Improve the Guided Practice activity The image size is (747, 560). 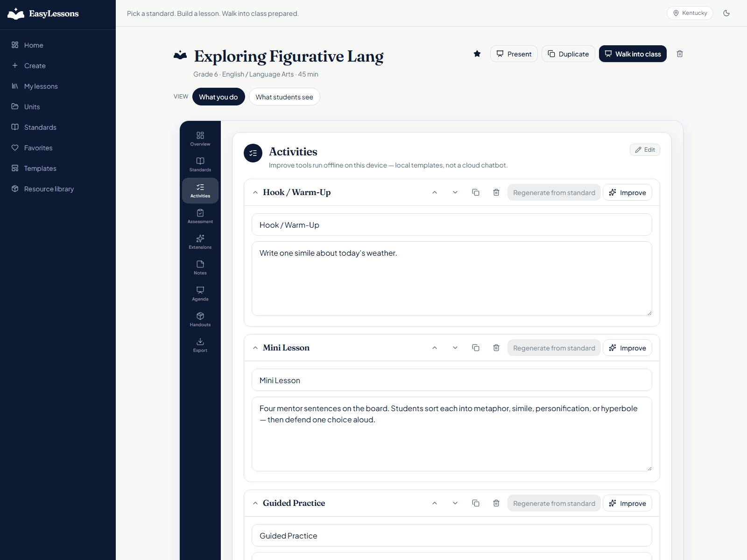click(x=627, y=503)
